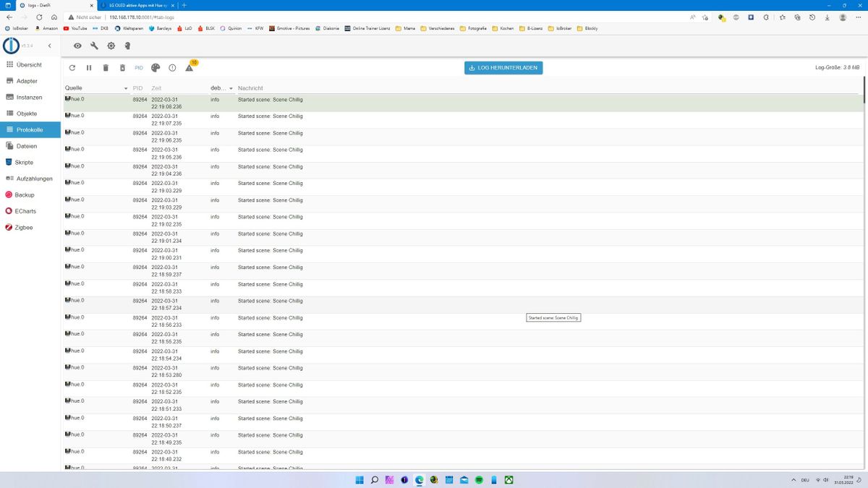Image resolution: width=868 pixels, height=488 pixels.
Task: Open browser settings ellipsis menu
Action: (x=859, y=17)
